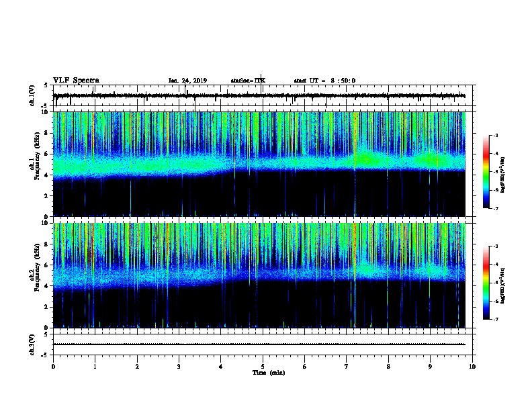Click the "start UT = 8:50:0" label

pos(324,81)
